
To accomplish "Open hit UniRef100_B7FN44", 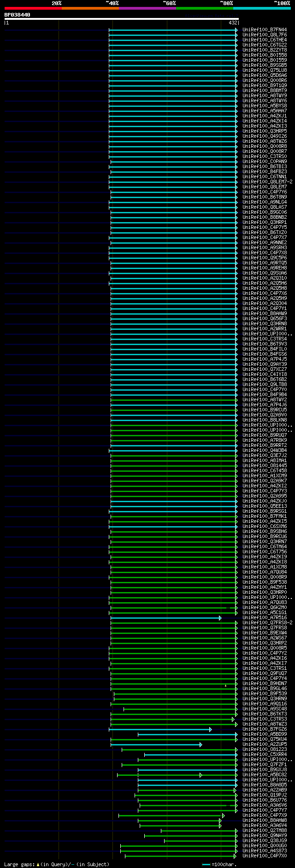I will coord(265,30).
